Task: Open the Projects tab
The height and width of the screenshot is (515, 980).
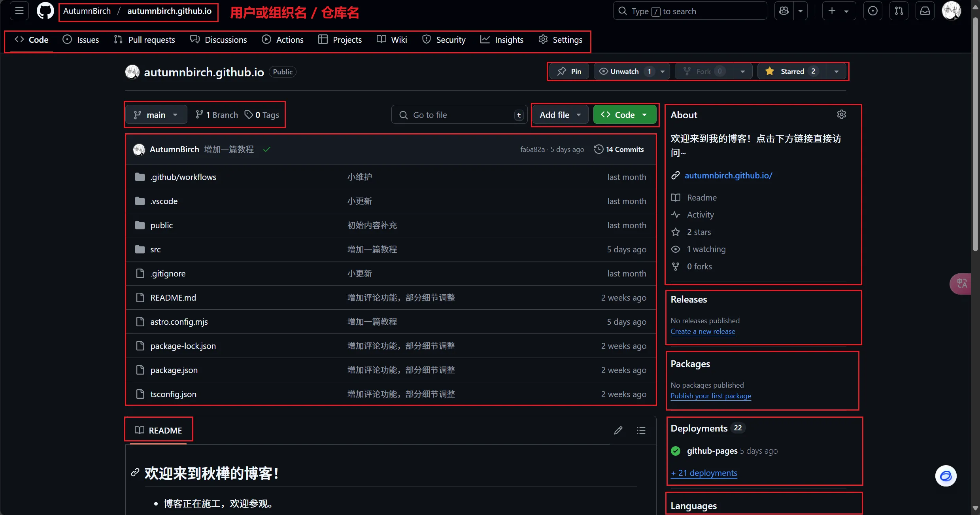Action: (340, 40)
